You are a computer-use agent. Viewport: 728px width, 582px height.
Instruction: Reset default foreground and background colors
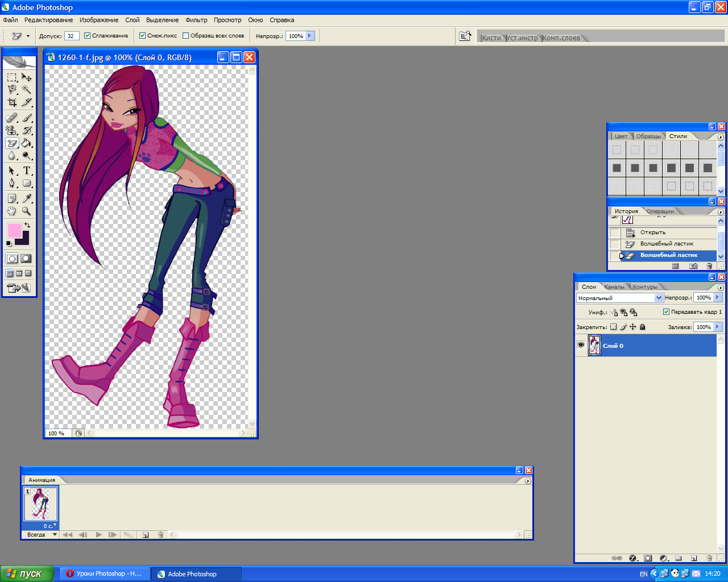[x=9, y=243]
